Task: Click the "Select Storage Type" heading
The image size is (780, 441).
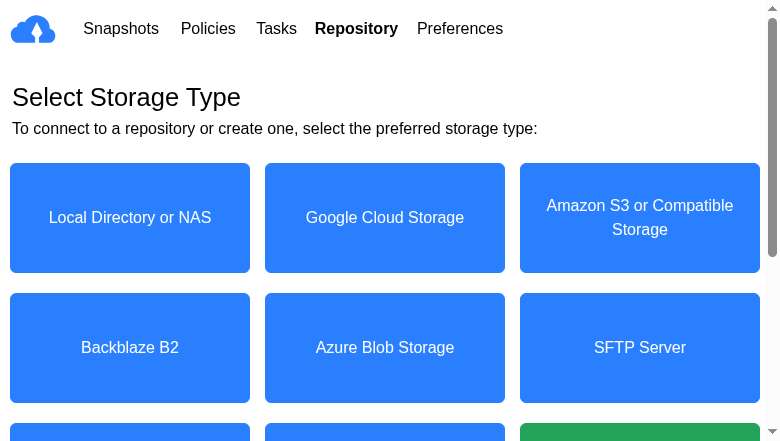Action: coord(126,97)
